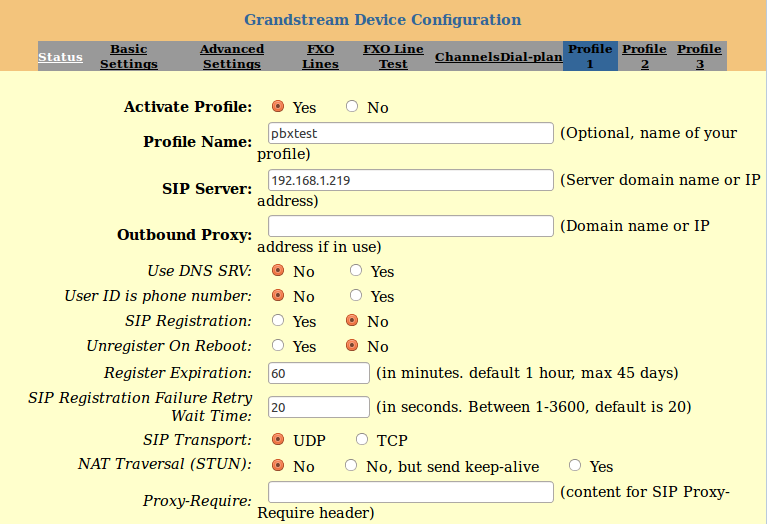Click the Register Expiration field
The width and height of the screenshot is (767, 524).
tap(319, 373)
